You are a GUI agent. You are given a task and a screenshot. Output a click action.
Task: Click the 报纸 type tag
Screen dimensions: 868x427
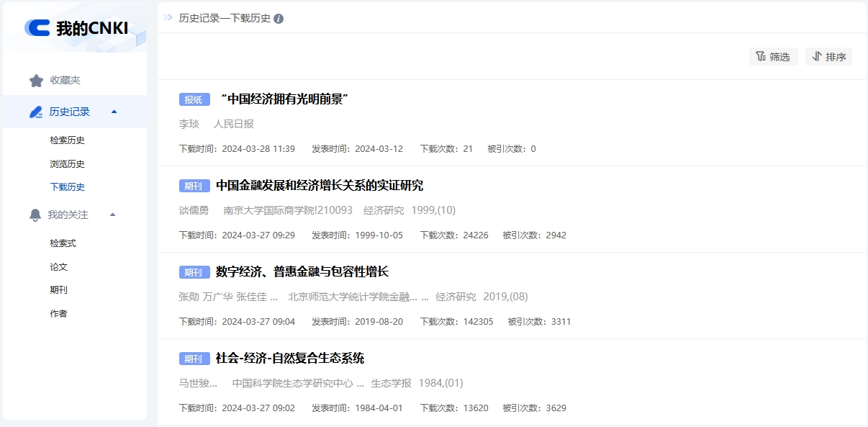(194, 99)
